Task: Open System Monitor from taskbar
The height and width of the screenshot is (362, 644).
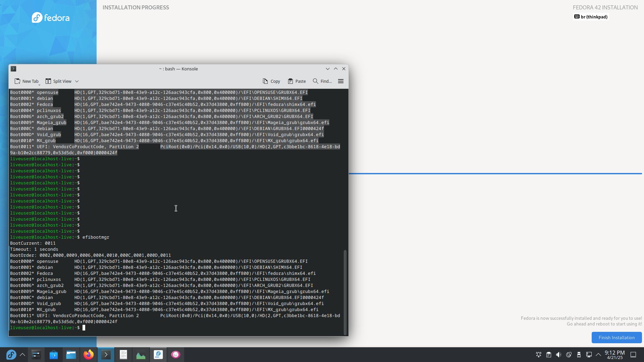Action: coord(141,355)
